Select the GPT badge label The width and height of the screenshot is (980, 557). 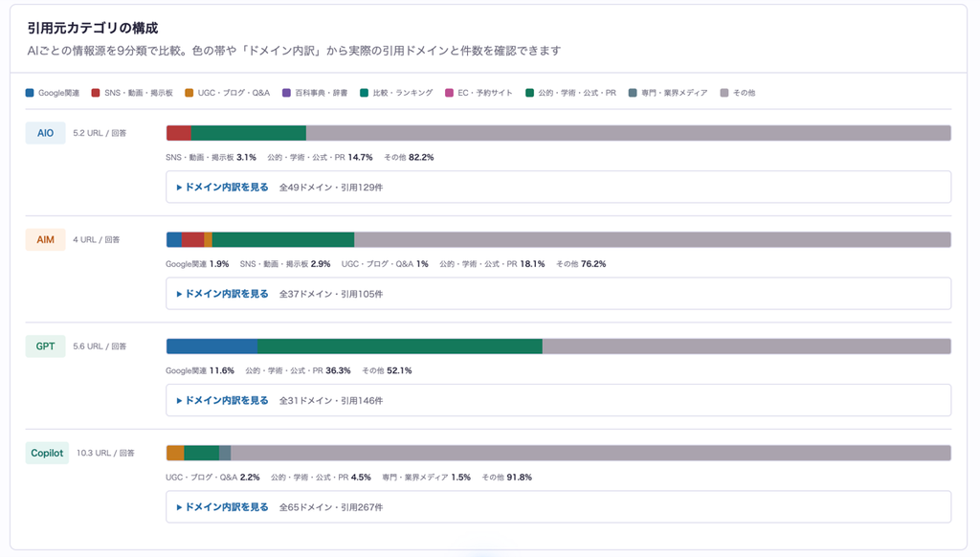click(45, 346)
